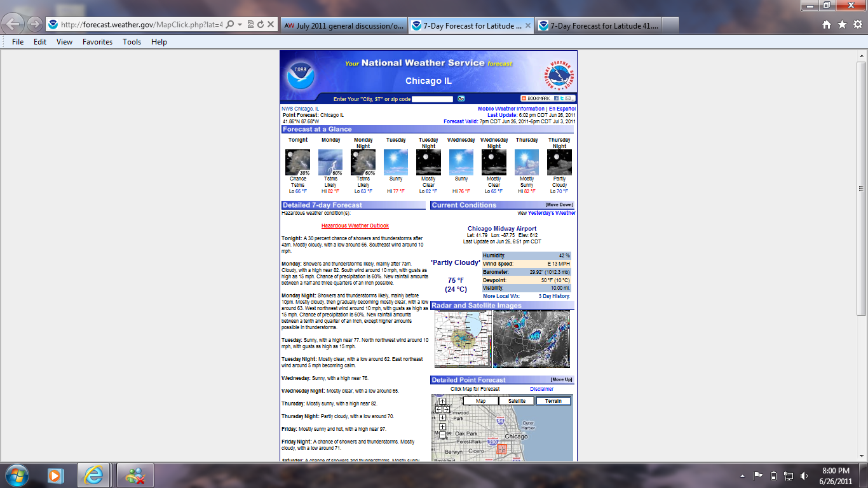The image size is (868, 488).
Task: Pan the map down with down arrow
Action: coord(442,417)
